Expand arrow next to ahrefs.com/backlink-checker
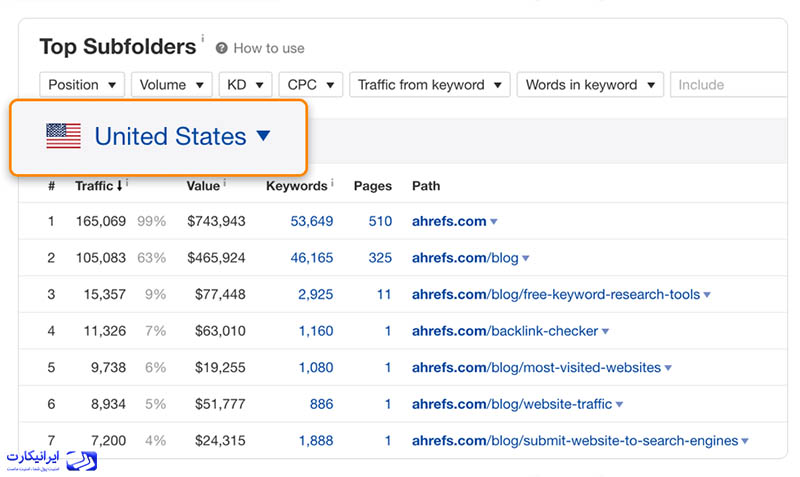Image resolution: width=800 pixels, height=477 pixels. coord(605,331)
